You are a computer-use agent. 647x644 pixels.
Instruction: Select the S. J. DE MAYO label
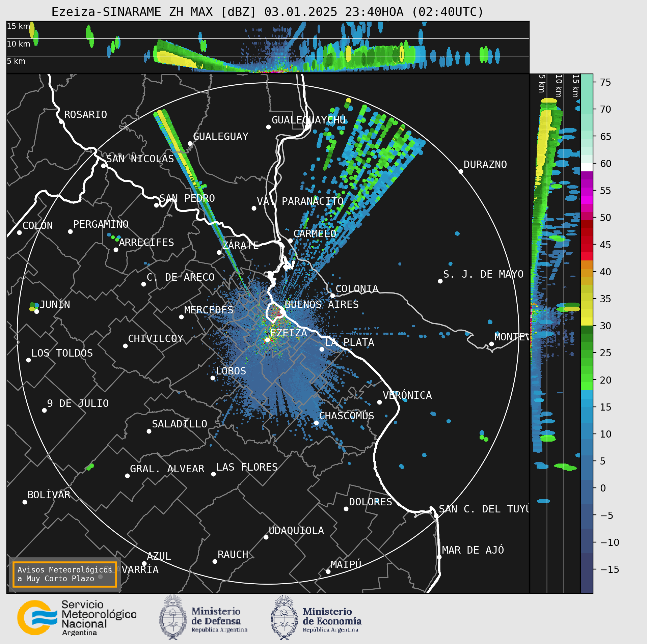(483, 274)
